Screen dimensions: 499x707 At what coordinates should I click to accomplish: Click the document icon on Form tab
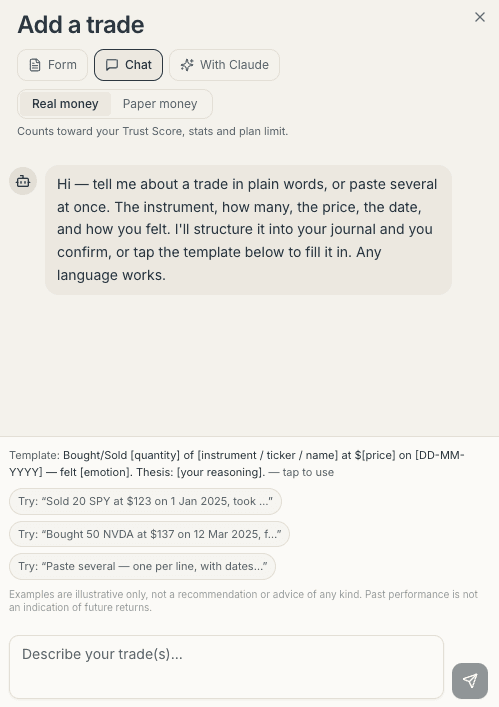[35, 65]
